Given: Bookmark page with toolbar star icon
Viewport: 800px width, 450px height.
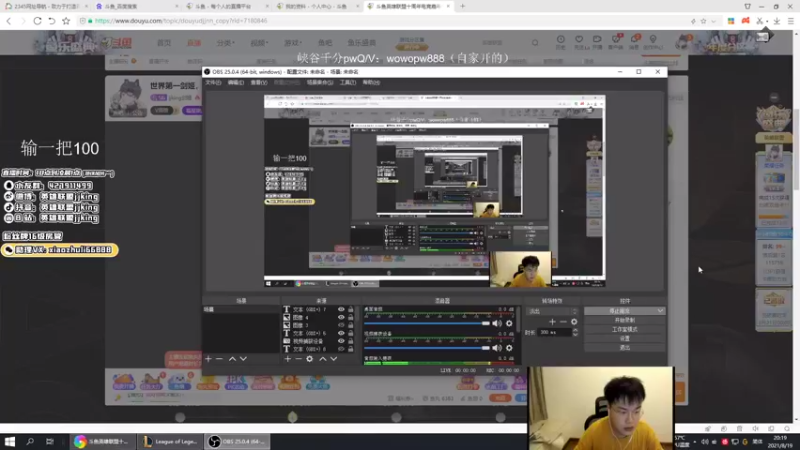Looking at the screenshot, I should [x=66, y=21].
